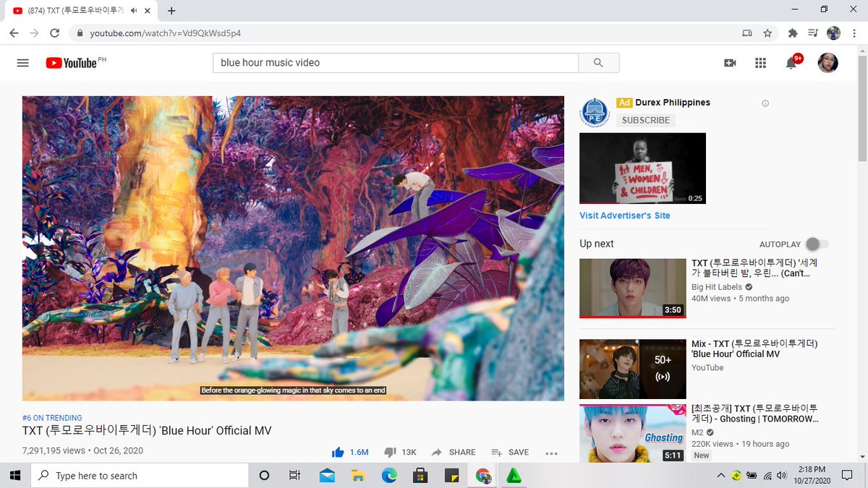Screen dimensions: 868x488
Task: Open the cast/install icon in address bar
Action: tap(747, 33)
